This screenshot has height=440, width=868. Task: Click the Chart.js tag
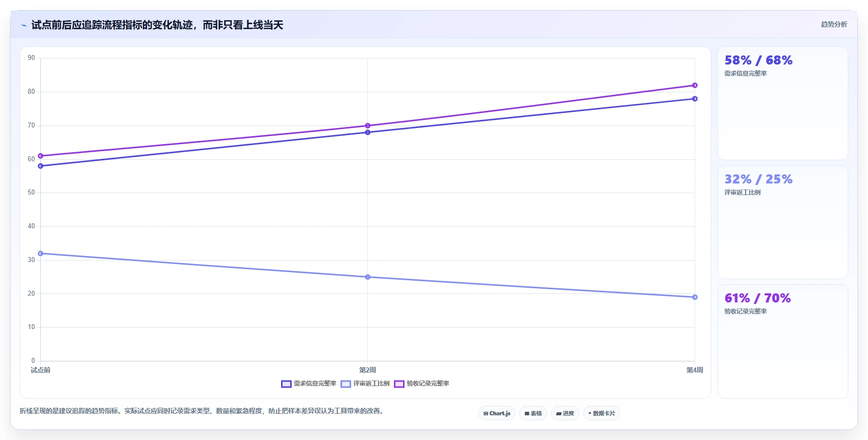[x=497, y=413]
